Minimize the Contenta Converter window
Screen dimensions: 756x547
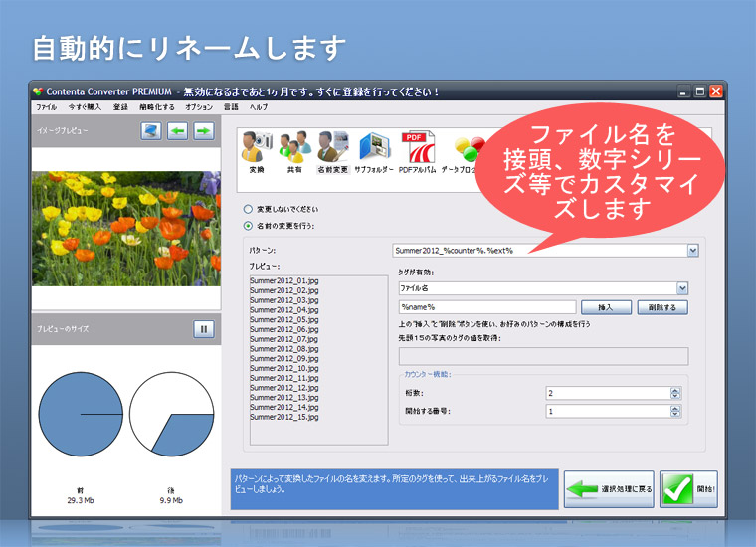[x=683, y=91]
